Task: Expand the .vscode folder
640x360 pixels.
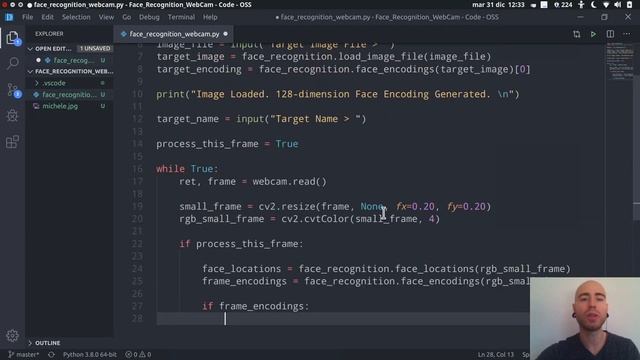Action: 53,83
